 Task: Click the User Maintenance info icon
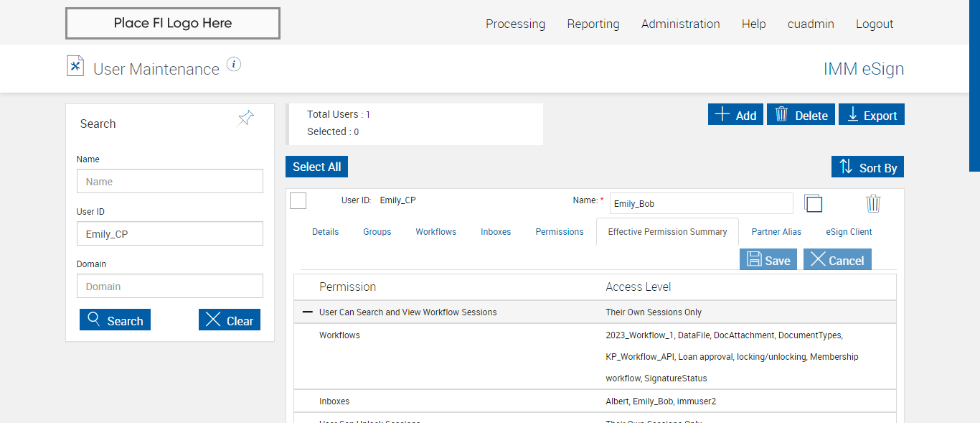[234, 65]
